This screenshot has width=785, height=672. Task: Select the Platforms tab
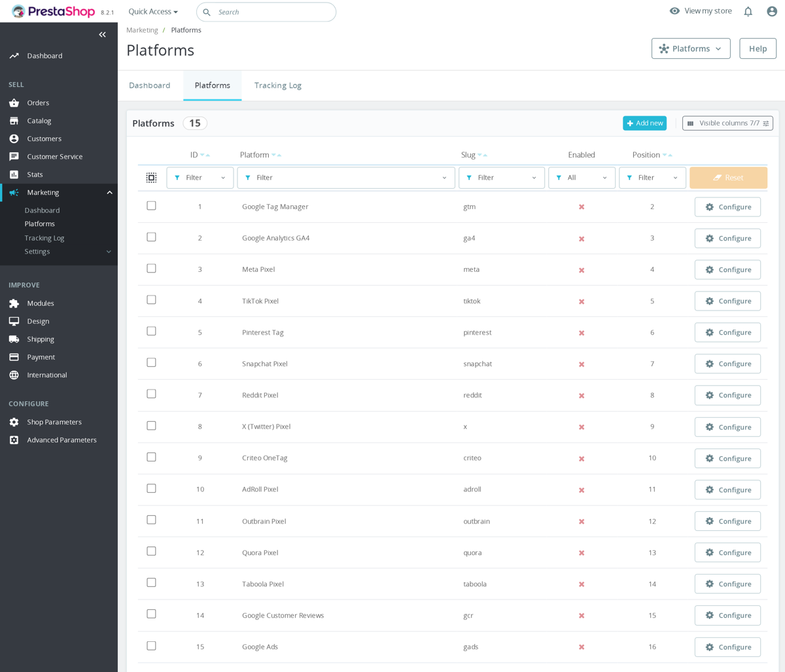tap(213, 86)
